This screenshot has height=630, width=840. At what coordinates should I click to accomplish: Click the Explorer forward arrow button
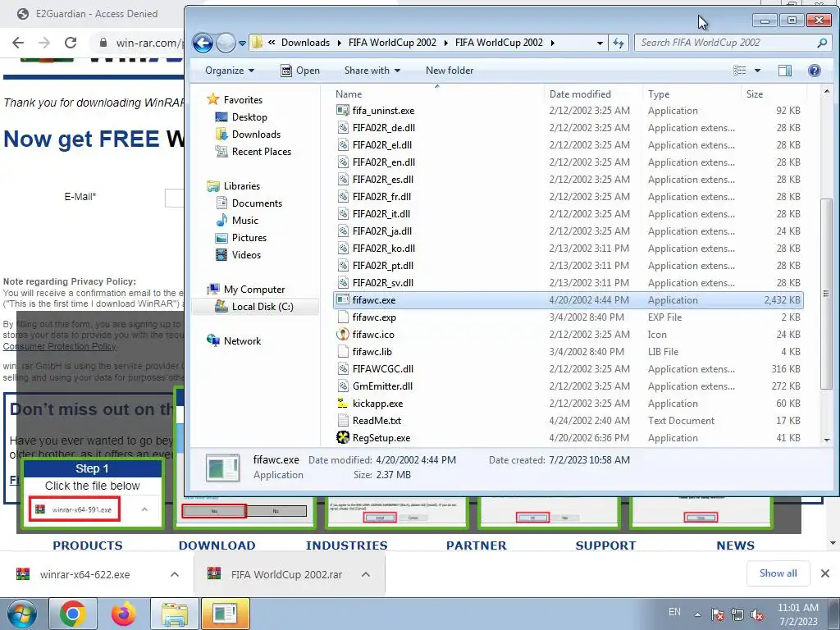pos(226,43)
